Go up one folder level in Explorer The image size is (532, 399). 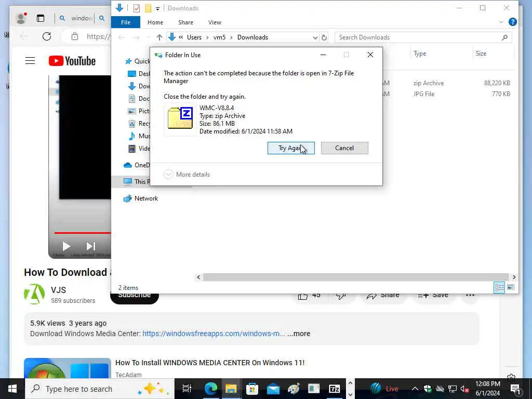click(x=159, y=37)
